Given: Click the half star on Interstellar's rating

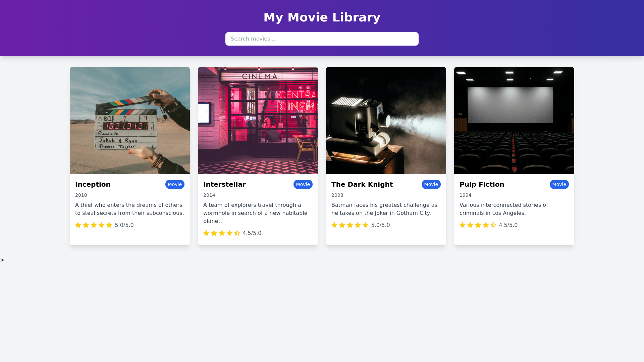Looking at the screenshot, I should [237, 233].
